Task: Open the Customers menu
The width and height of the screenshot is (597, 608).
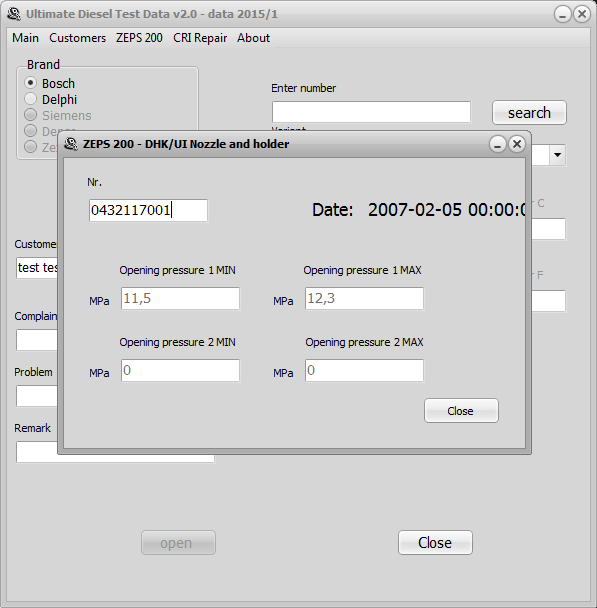Action: tap(78, 38)
